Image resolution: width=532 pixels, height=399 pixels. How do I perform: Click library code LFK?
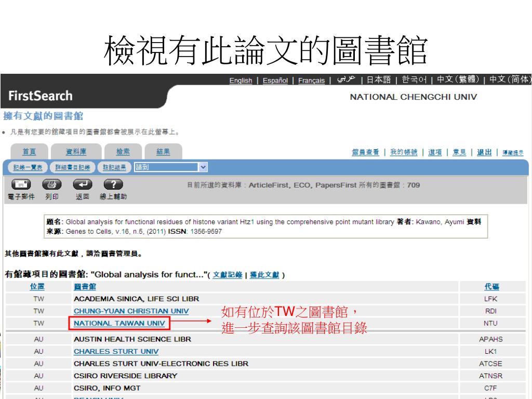pos(490,299)
